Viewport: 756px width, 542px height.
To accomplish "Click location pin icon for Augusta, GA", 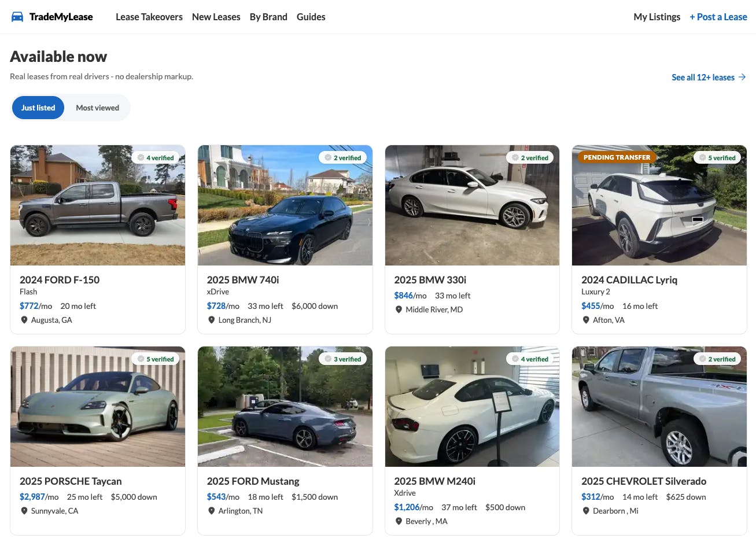I will coord(24,320).
